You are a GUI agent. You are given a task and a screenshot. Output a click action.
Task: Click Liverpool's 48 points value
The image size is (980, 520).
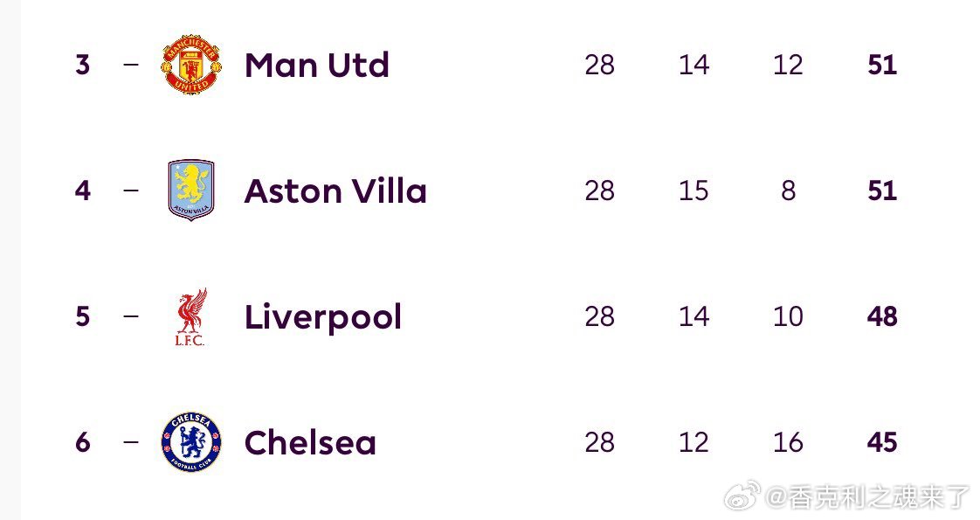882,316
